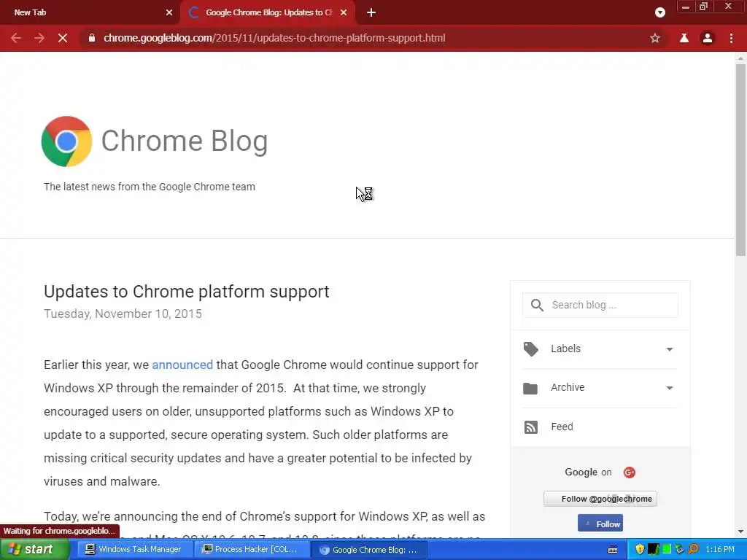Click the lock icon in the address bar

click(x=92, y=38)
